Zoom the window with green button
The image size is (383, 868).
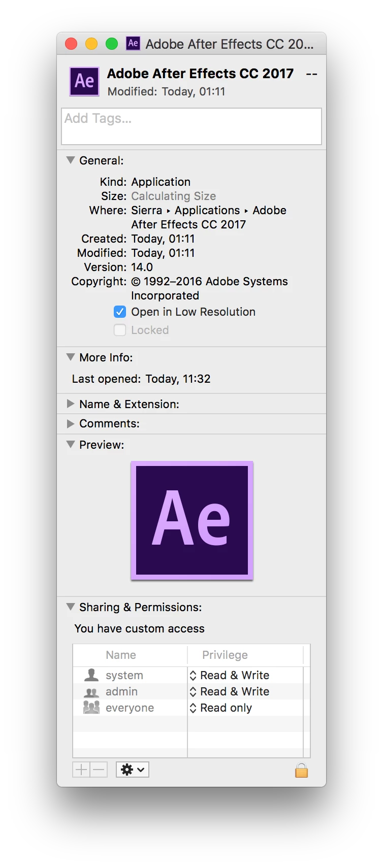(x=112, y=44)
